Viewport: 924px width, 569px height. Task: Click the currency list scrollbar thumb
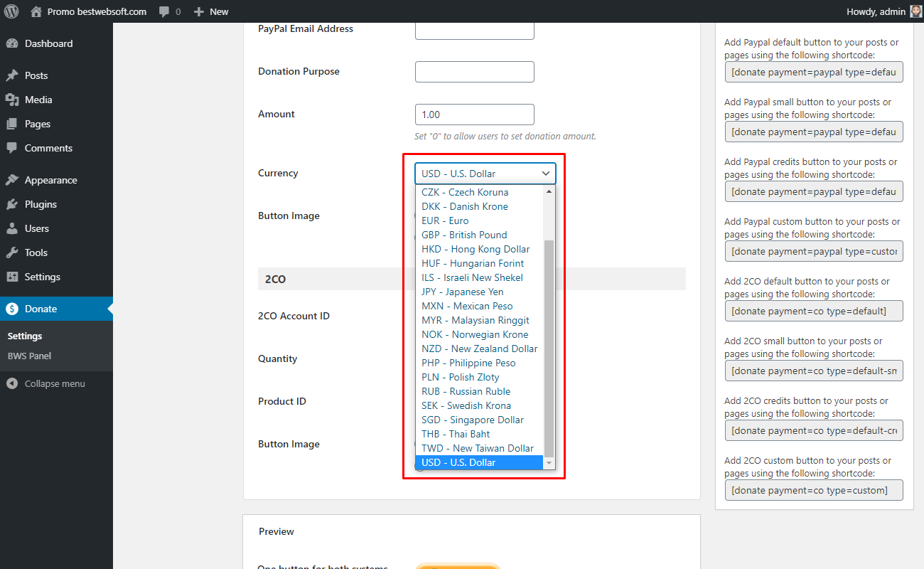[x=549, y=348]
